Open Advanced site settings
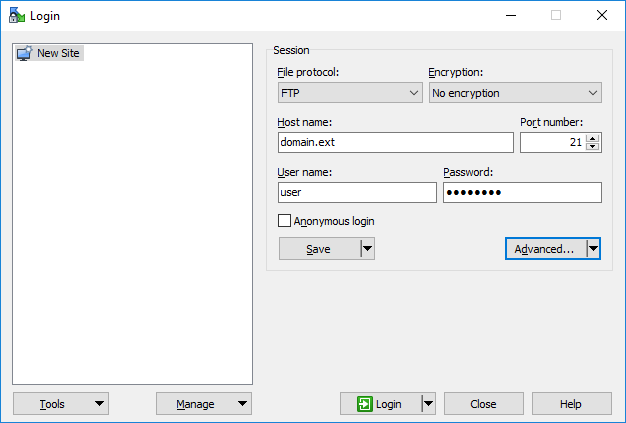 tap(546, 249)
